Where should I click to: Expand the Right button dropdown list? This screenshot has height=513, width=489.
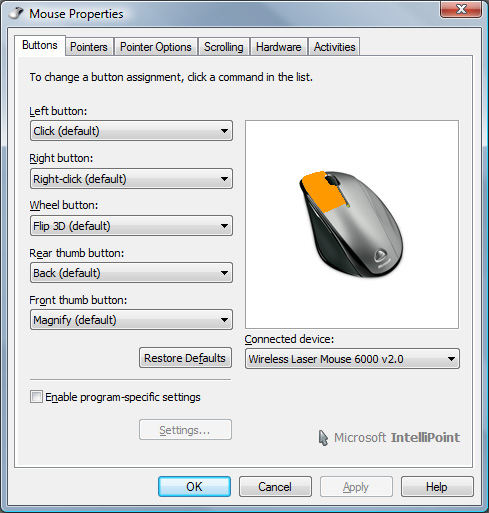pyautogui.click(x=131, y=179)
